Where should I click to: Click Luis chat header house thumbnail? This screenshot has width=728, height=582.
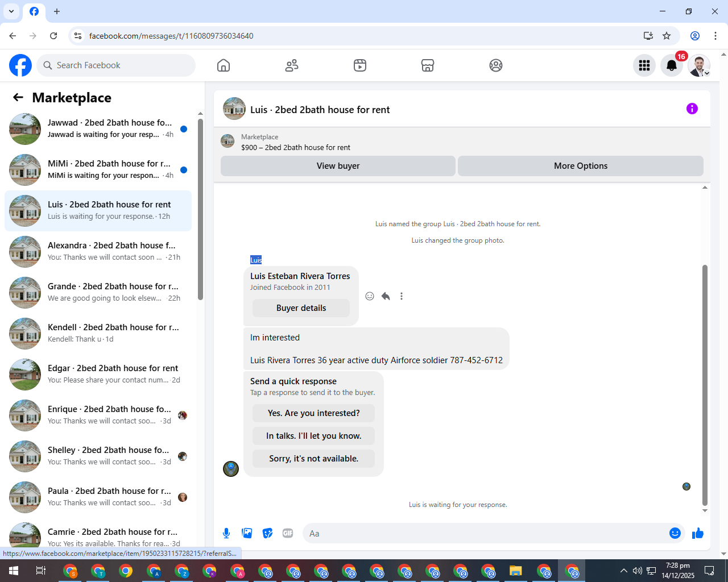pos(234,109)
